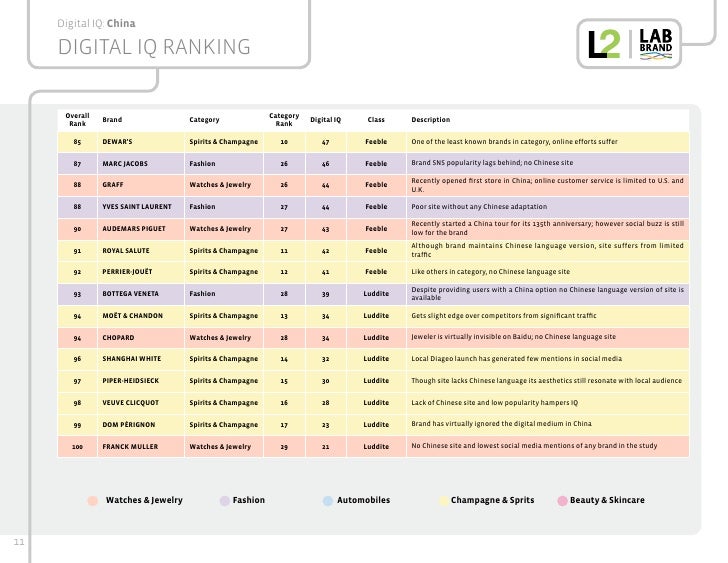Click Digital IQ value 21
Image resolution: width=728 pixels, height=563 pixels.
325,447
